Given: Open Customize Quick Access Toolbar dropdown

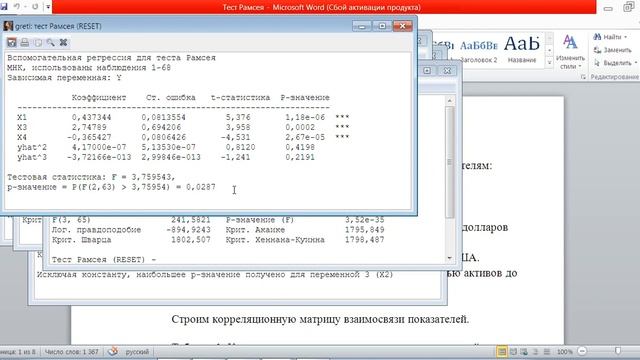Looking at the screenshot, I should (x=48, y=7).
